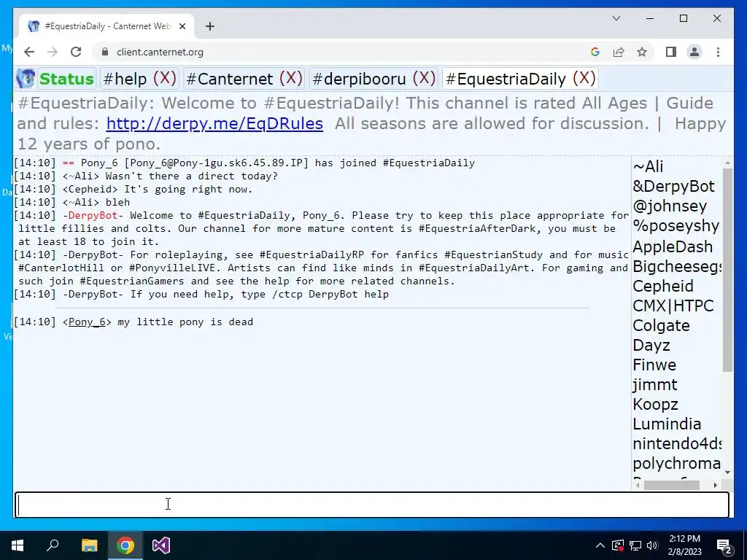Select Dayz in the nick list

pyautogui.click(x=651, y=345)
